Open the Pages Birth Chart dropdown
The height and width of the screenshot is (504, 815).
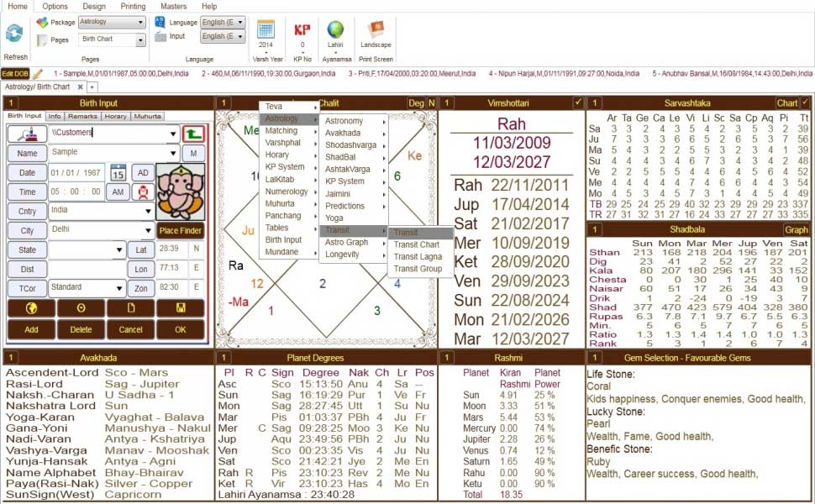coord(141,40)
